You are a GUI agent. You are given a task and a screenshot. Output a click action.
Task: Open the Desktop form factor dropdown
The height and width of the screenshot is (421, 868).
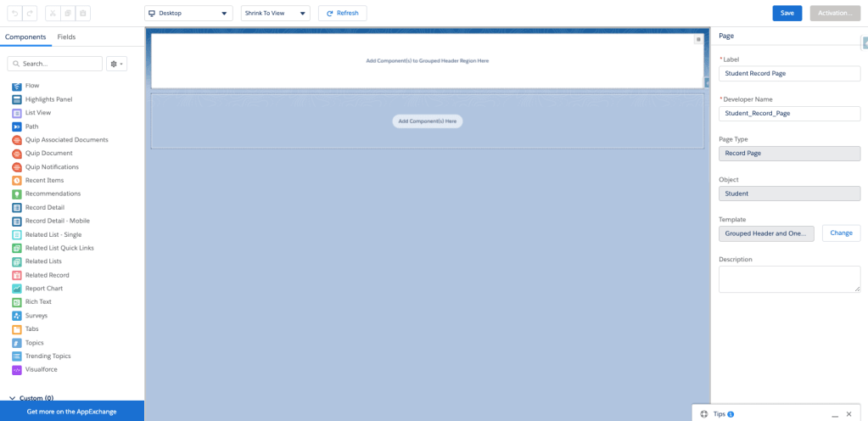click(x=188, y=14)
